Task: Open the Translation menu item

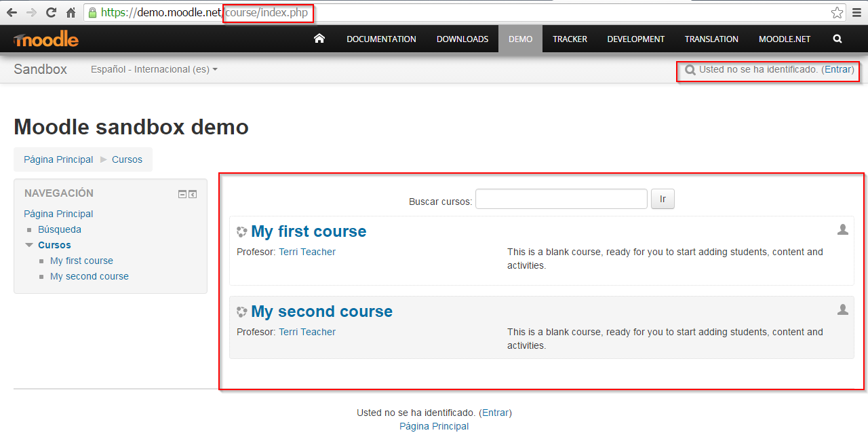Action: click(711, 39)
